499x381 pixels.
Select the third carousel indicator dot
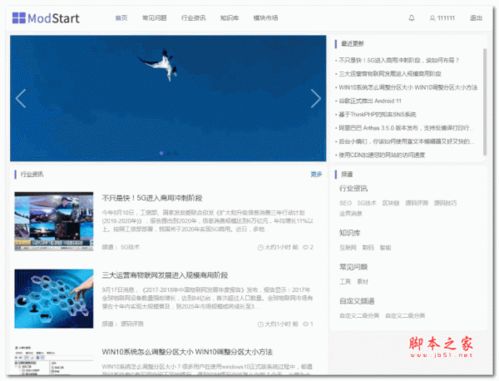click(176, 153)
